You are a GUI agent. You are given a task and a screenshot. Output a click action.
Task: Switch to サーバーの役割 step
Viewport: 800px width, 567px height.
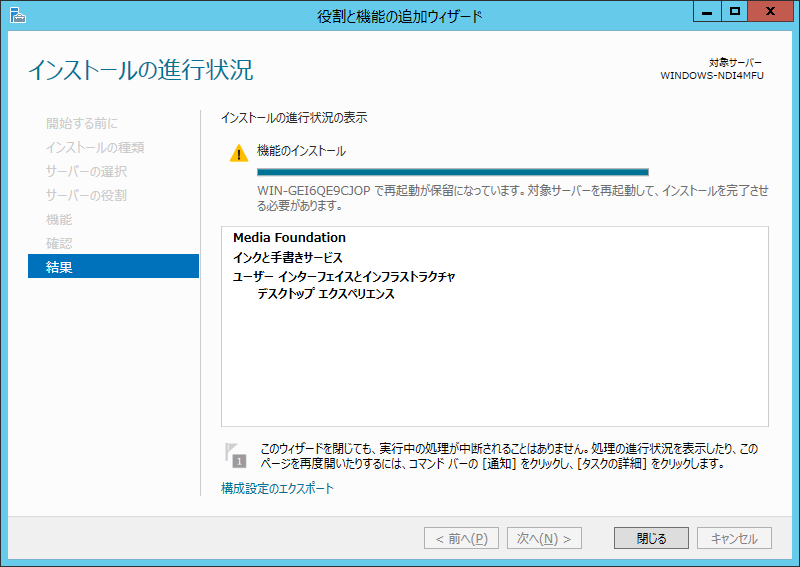coord(86,195)
